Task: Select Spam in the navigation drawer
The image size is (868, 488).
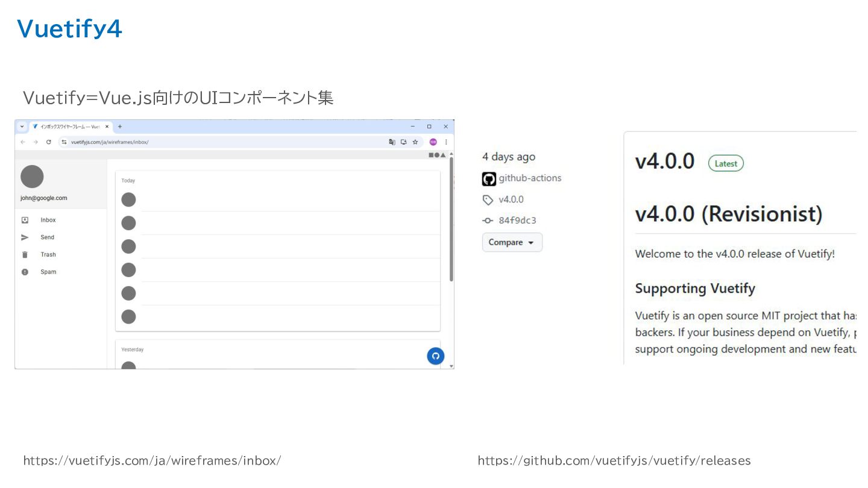Action: click(61, 272)
